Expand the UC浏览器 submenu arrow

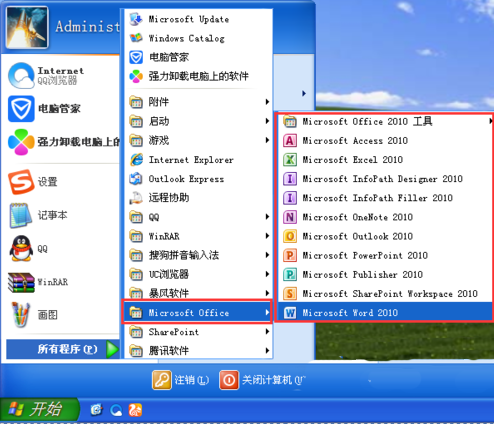pos(267,274)
